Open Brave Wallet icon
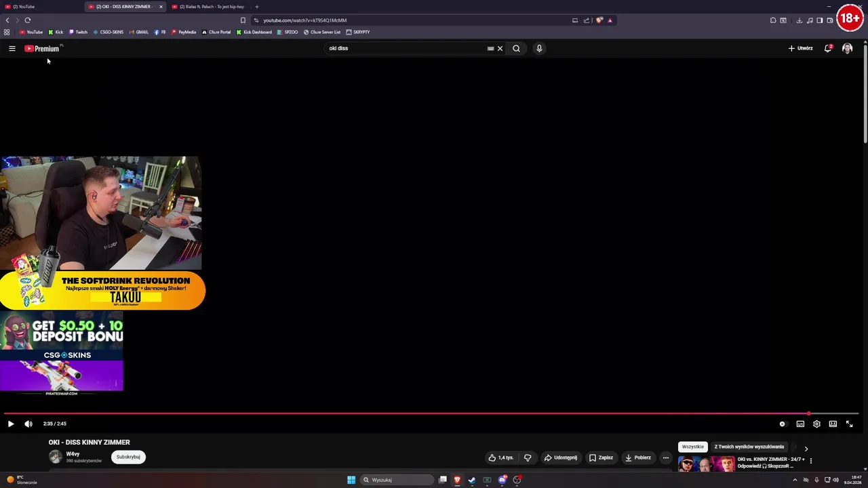Image resolution: width=868 pixels, height=488 pixels. [830, 20]
